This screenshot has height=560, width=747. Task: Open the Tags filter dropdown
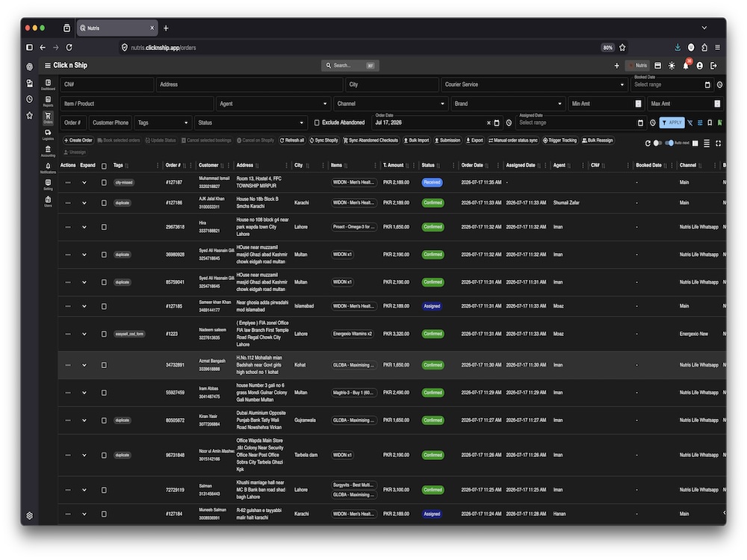163,123
